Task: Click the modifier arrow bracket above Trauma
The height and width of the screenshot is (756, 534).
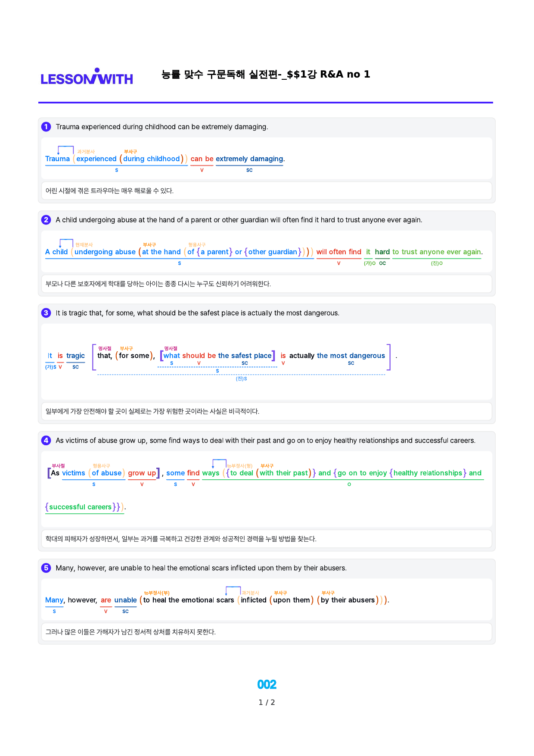Action: [65, 150]
